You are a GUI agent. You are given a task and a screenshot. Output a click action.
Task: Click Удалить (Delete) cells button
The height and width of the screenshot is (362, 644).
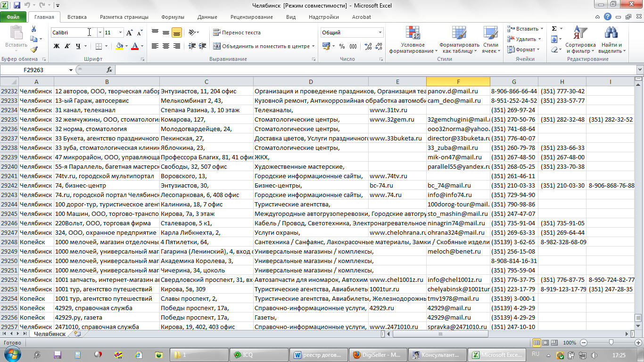[x=523, y=39]
